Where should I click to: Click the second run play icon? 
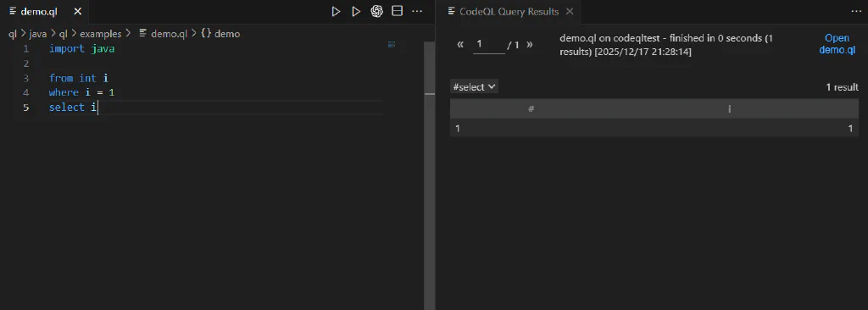coord(356,12)
